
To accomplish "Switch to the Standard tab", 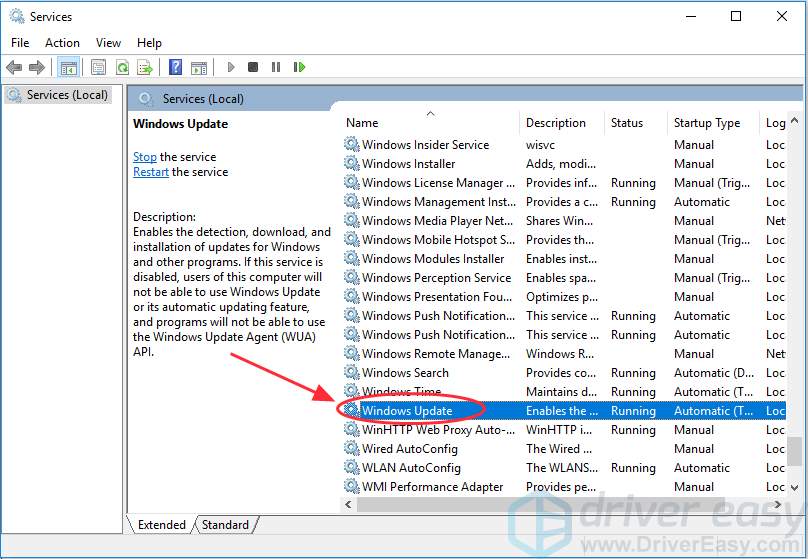I will tap(225, 525).
